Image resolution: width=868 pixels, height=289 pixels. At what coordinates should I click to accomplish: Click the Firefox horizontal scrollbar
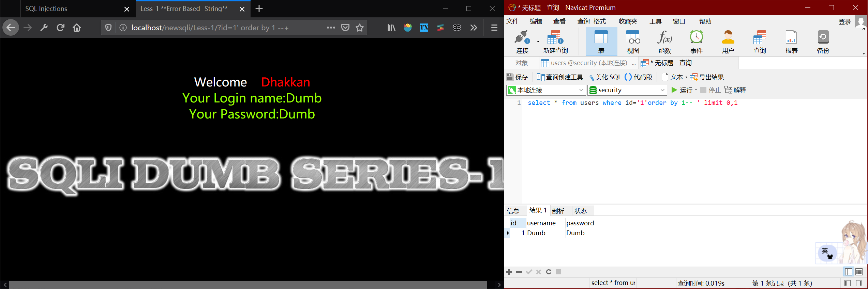point(248,285)
